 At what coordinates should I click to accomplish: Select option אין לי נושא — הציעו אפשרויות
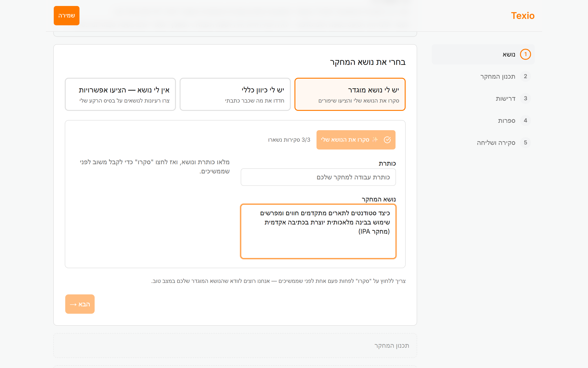[x=120, y=94]
